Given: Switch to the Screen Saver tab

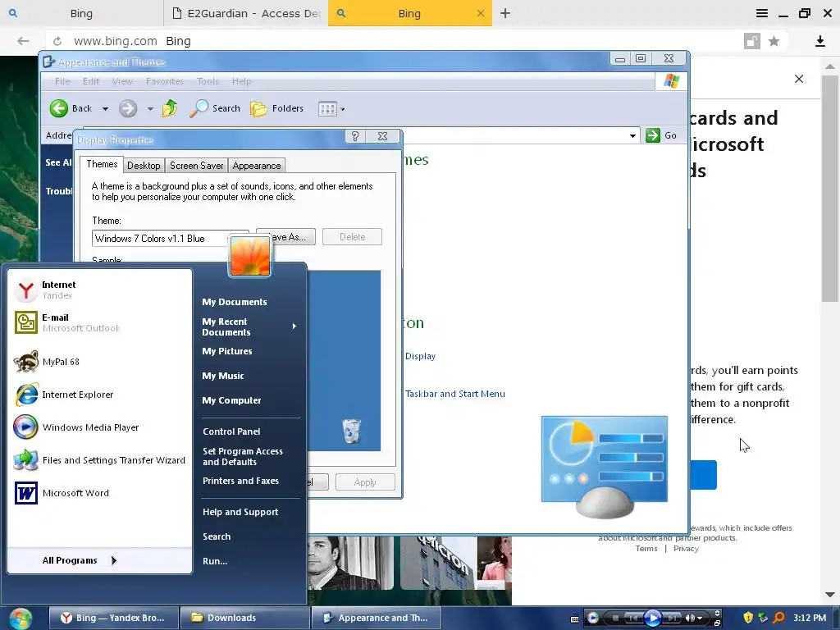Looking at the screenshot, I should click(197, 166).
